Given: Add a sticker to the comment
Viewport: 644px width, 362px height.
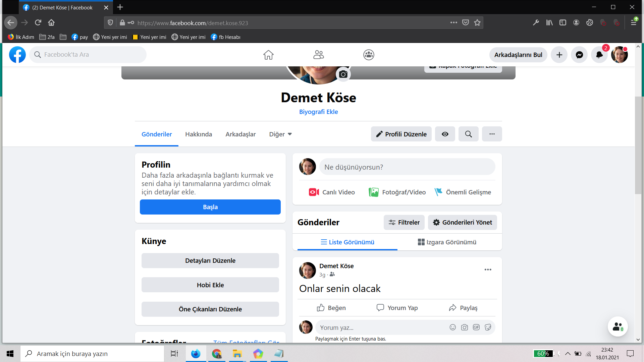Looking at the screenshot, I should (488, 327).
